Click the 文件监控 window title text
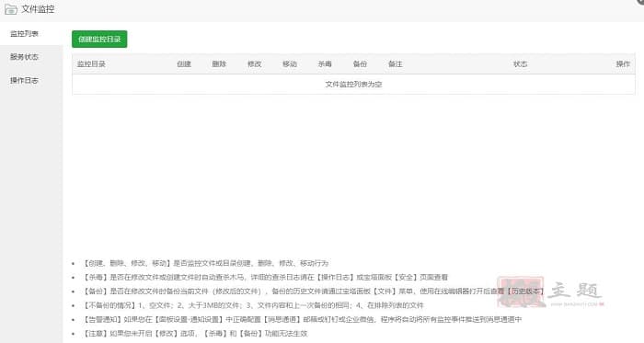The height and width of the screenshot is (343, 644). tap(38, 9)
